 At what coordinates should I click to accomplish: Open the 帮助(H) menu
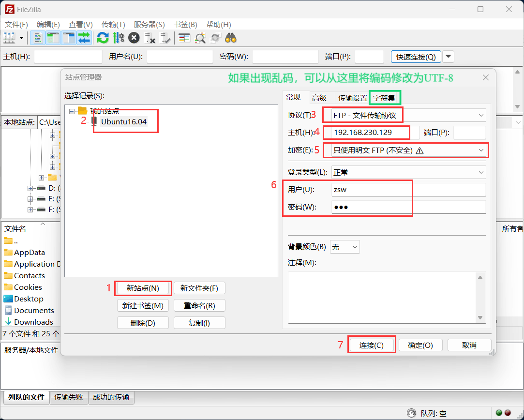pos(219,24)
